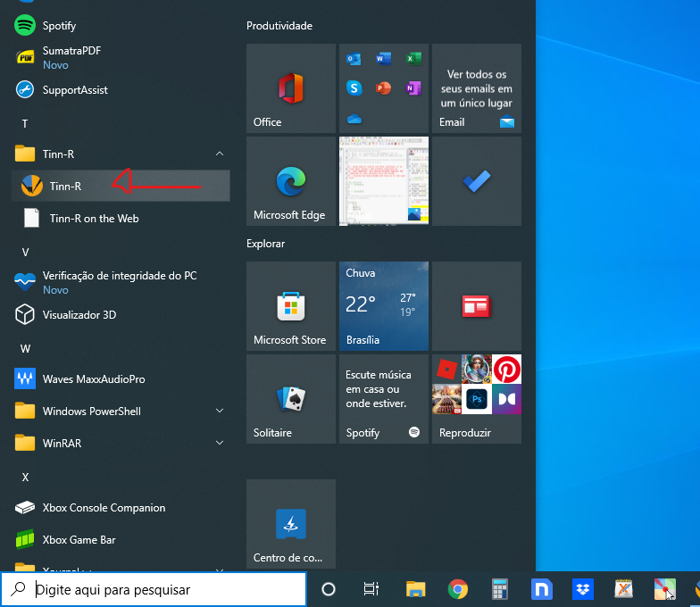
Task: Open the Microsoft Store tile
Action: [291, 306]
